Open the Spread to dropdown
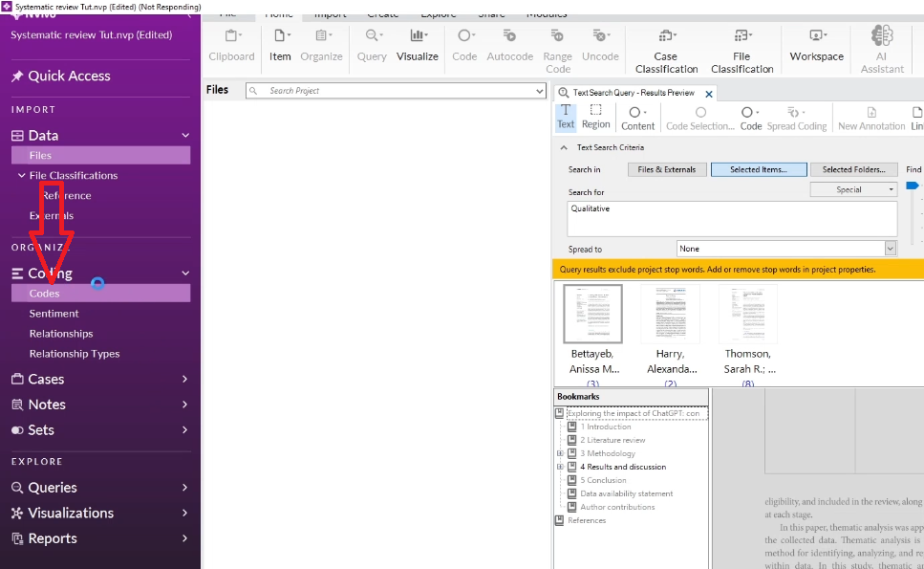The width and height of the screenshot is (924, 569). (890, 249)
